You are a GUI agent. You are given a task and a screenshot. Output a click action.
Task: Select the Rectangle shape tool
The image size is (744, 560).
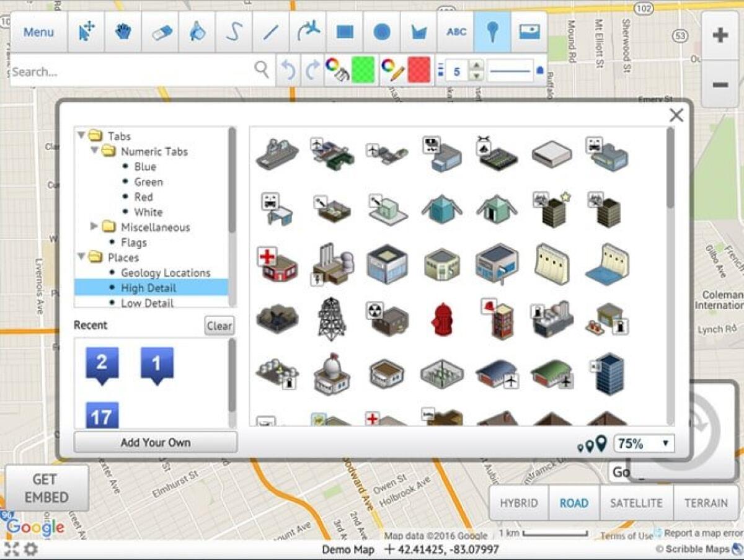(345, 31)
